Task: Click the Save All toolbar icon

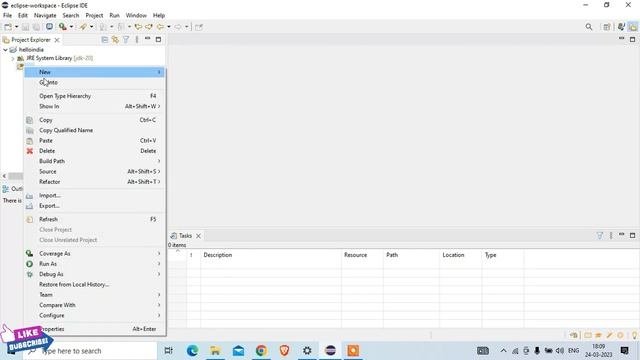Action: coord(36,27)
